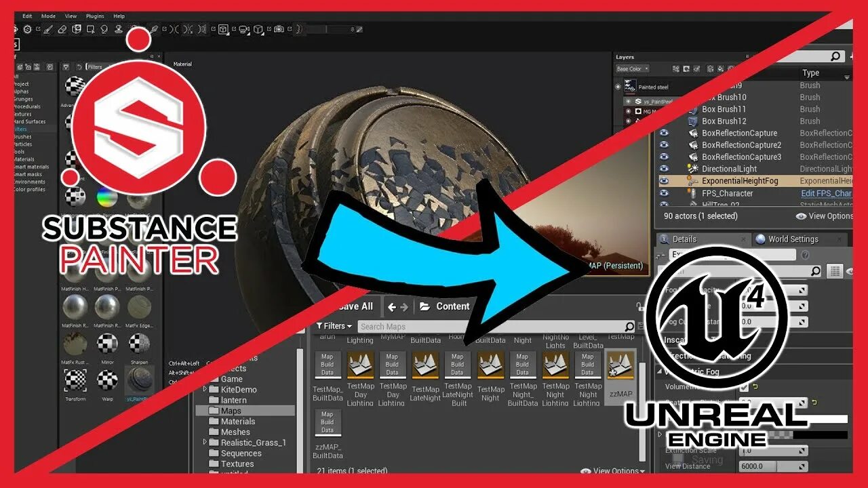
Task: Click the camera screenshot icon in Substance toolbar
Action: 279,29
